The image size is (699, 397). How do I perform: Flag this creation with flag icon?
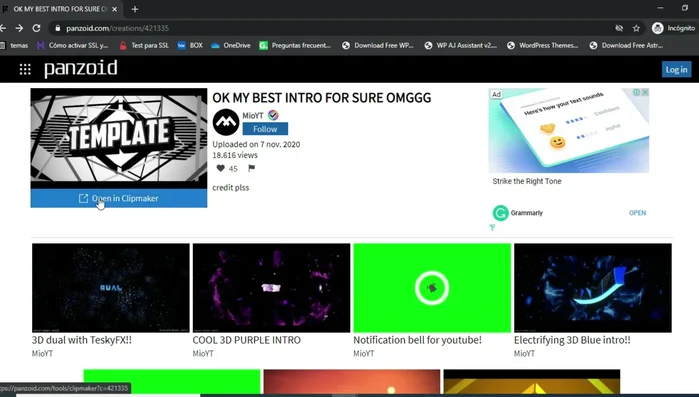click(x=251, y=168)
